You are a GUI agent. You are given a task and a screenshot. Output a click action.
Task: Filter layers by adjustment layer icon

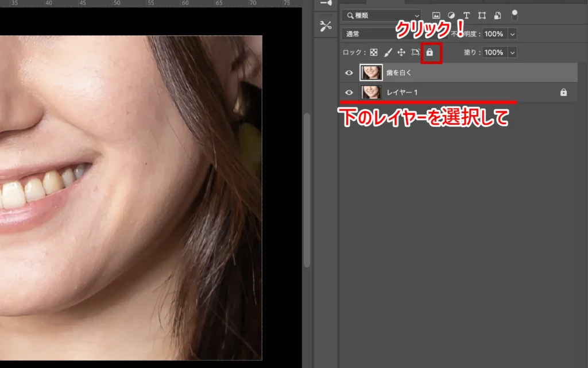point(451,15)
